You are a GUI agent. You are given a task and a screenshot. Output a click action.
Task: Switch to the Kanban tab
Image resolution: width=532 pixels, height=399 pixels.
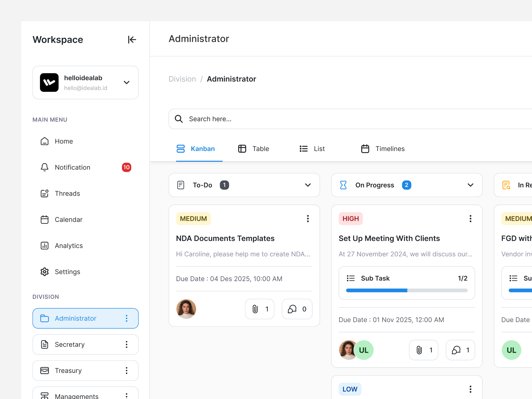pyautogui.click(x=199, y=149)
